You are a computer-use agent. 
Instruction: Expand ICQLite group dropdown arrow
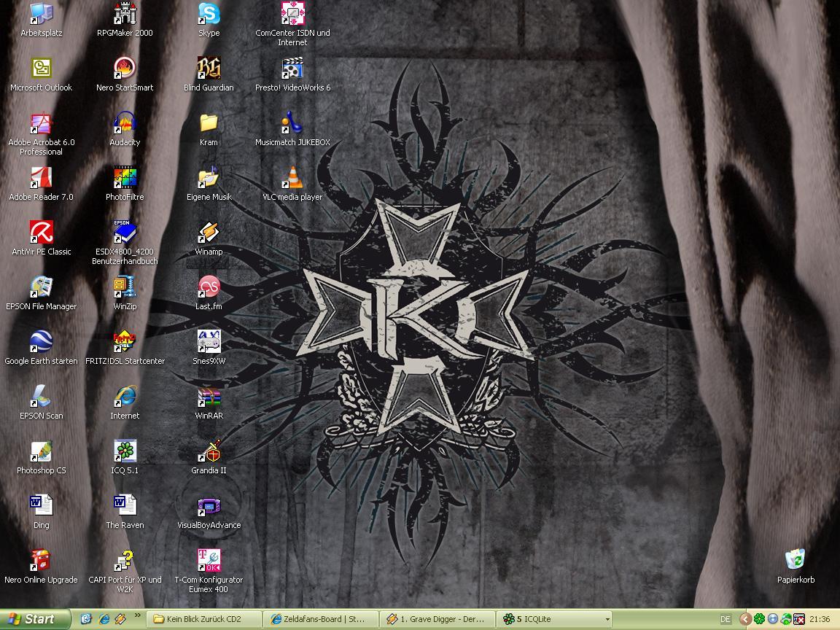(x=607, y=619)
